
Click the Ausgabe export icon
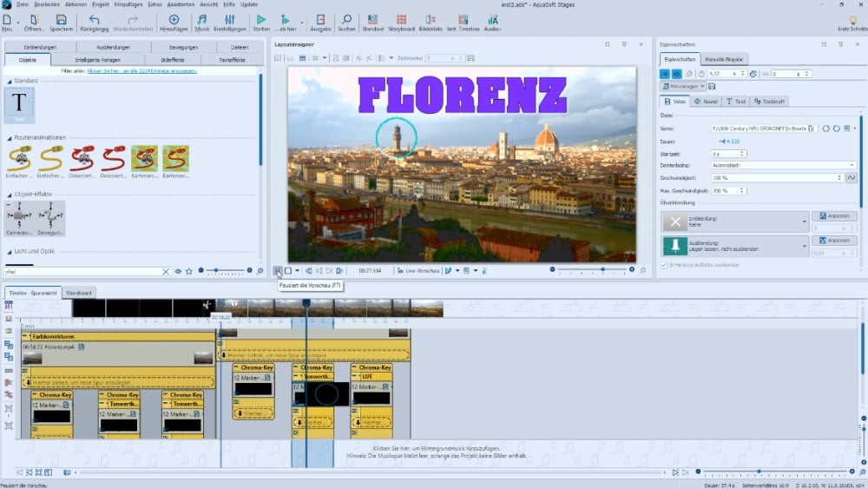319,22
